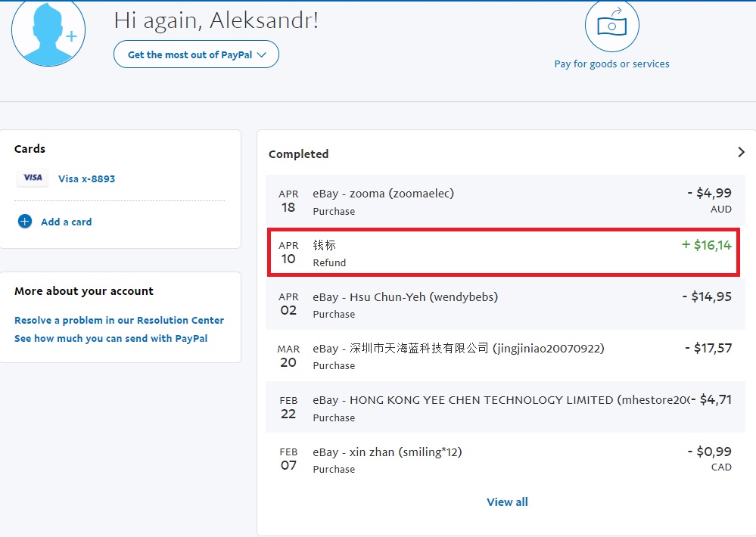Click the Visa card logo icon
The image size is (756, 537).
(33, 178)
